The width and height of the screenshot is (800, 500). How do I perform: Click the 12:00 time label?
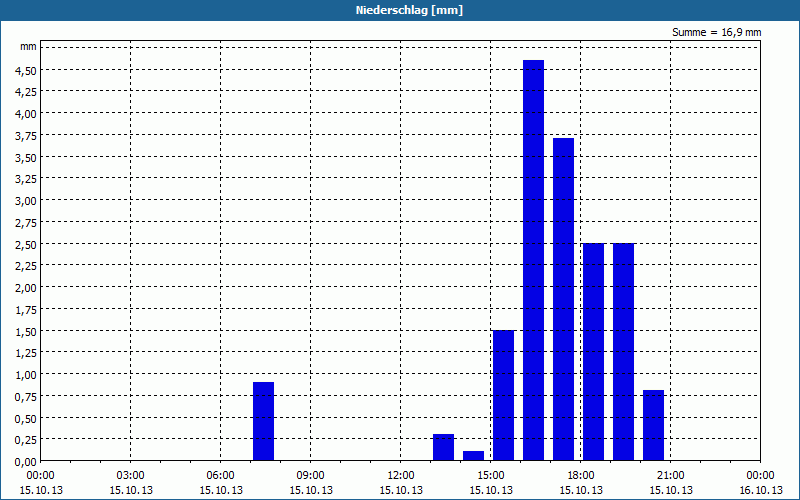[401, 476]
